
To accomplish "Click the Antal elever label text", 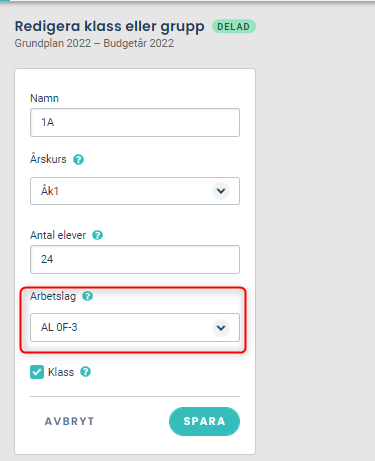I will click(58, 235).
